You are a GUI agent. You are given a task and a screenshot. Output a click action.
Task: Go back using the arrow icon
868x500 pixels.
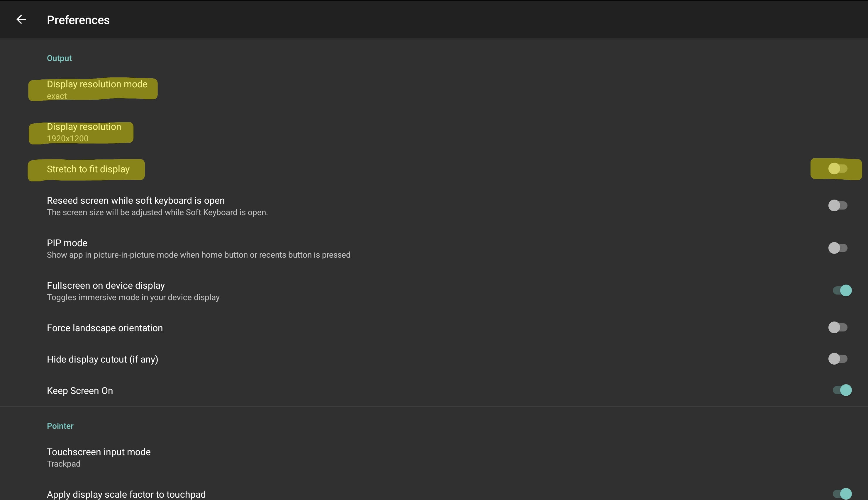(x=21, y=20)
